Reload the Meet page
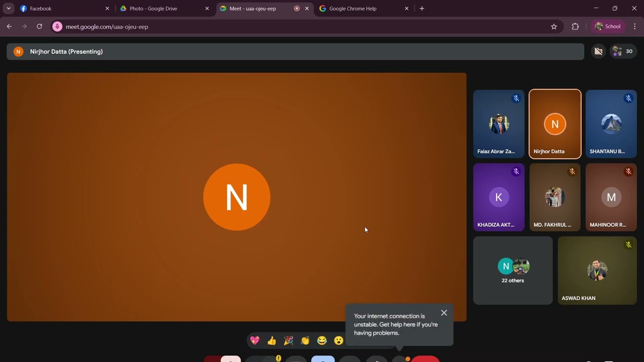Screen dimensions: 644x362 [39, 27]
